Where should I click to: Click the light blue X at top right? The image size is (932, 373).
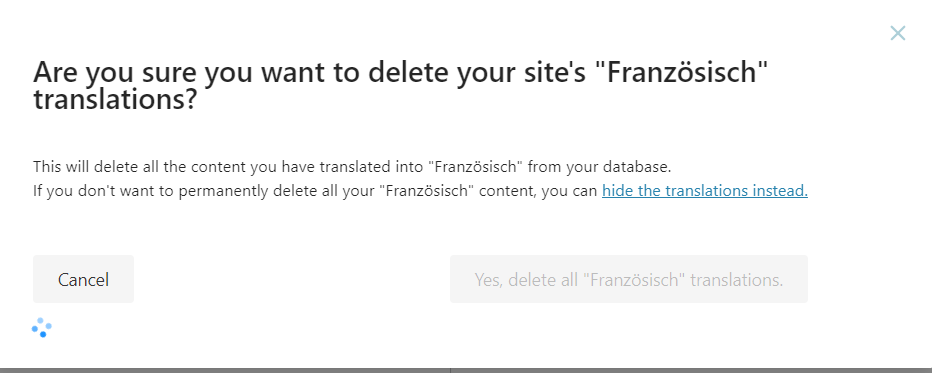point(898,33)
